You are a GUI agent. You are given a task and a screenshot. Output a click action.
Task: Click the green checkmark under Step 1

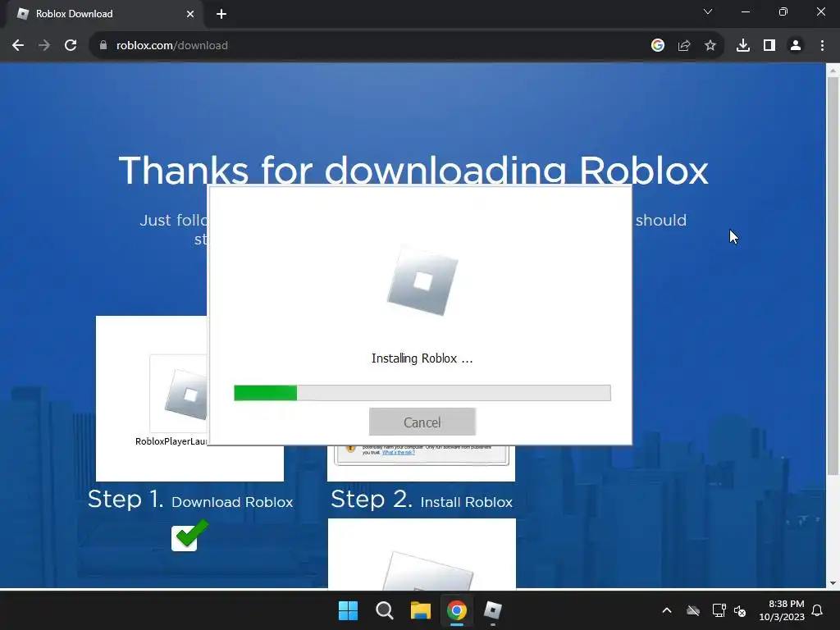click(189, 535)
